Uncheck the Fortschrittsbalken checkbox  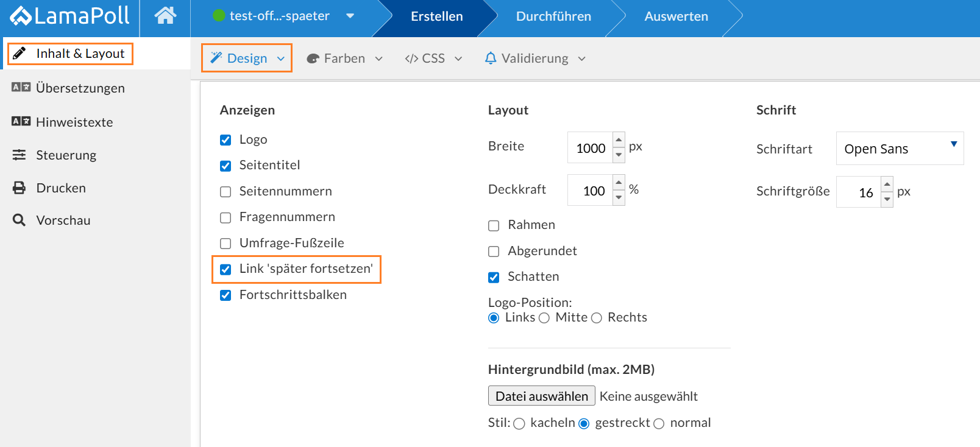click(225, 295)
